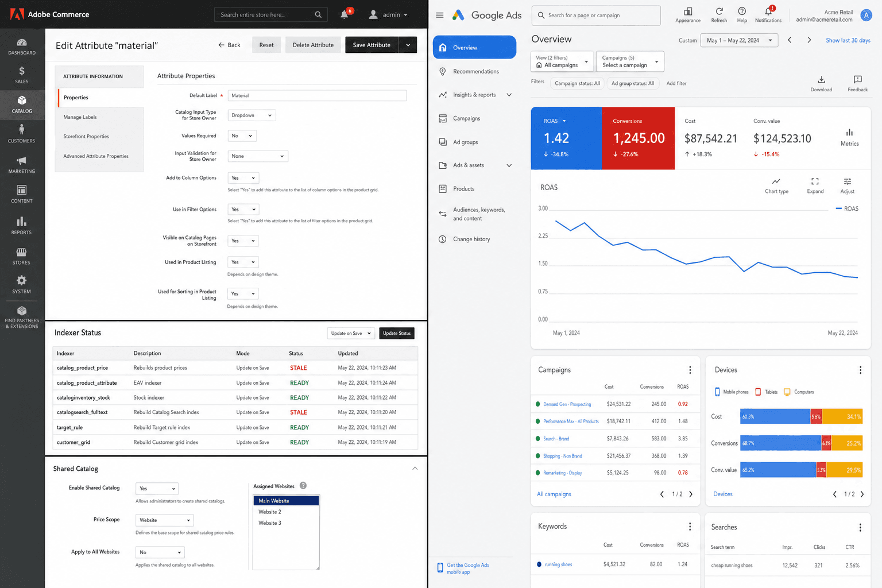Open Enable Shared Catalog dropdown

(157, 489)
